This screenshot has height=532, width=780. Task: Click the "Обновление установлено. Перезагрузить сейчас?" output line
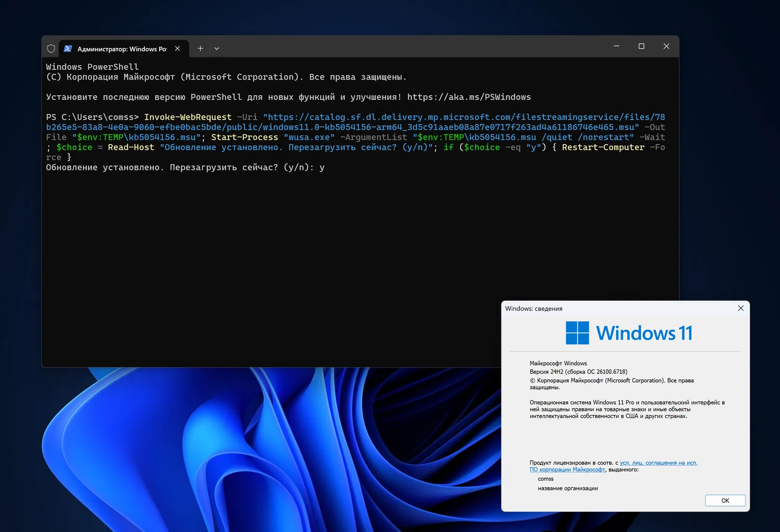(185, 167)
